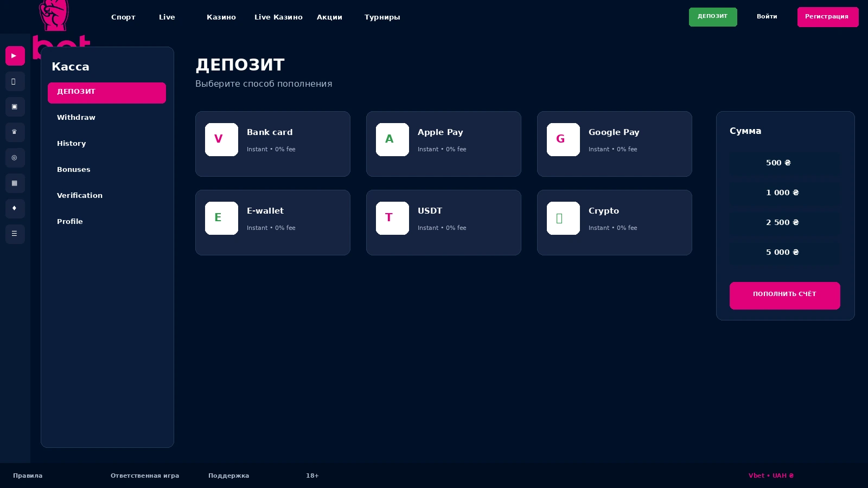This screenshot has width=868, height=488.
Task: Click the 18+ footer link
Action: 312,476
